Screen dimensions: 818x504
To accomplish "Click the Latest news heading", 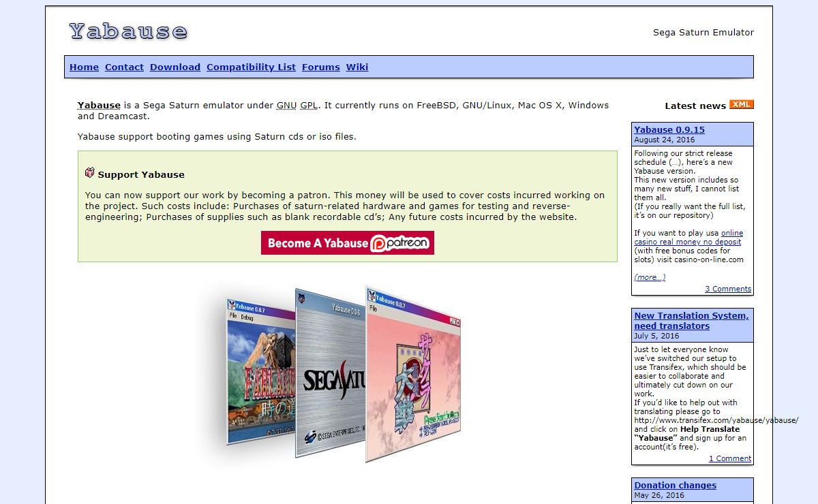I will [x=695, y=106].
